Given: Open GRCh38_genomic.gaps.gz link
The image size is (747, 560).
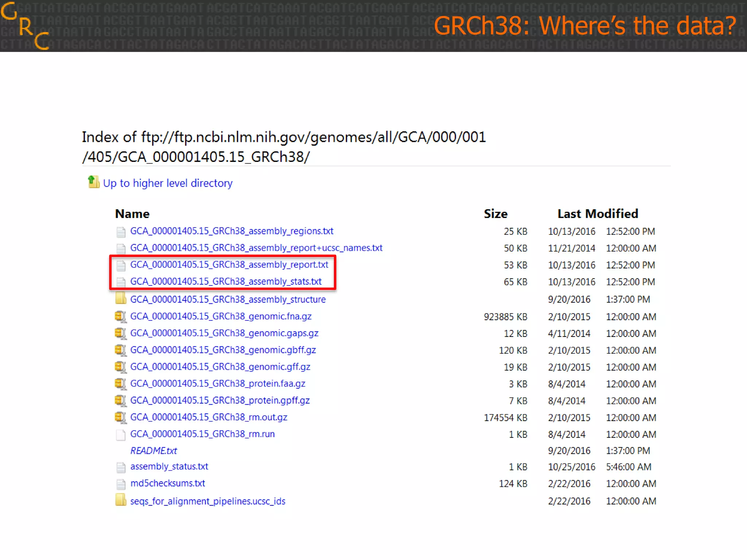Looking at the screenshot, I should click(x=224, y=333).
